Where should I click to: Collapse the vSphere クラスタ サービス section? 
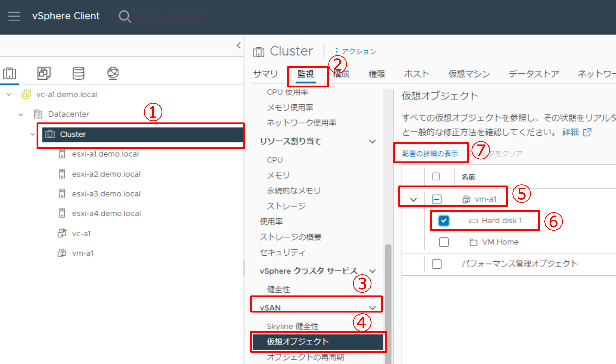tap(372, 271)
